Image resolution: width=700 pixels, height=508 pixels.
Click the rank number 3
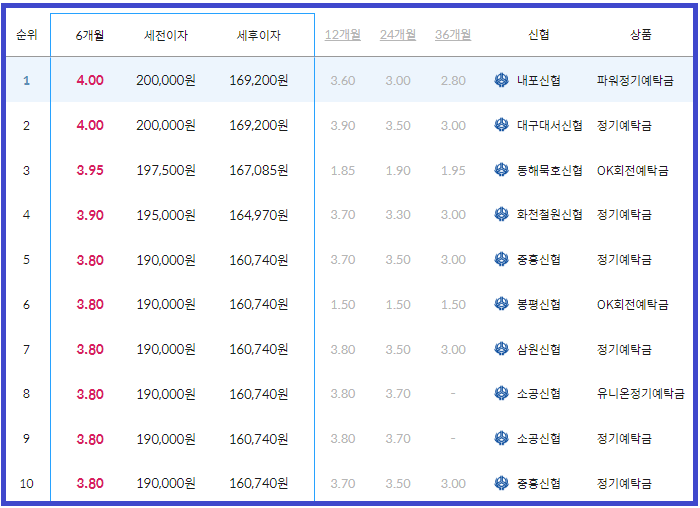click(x=26, y=170)
